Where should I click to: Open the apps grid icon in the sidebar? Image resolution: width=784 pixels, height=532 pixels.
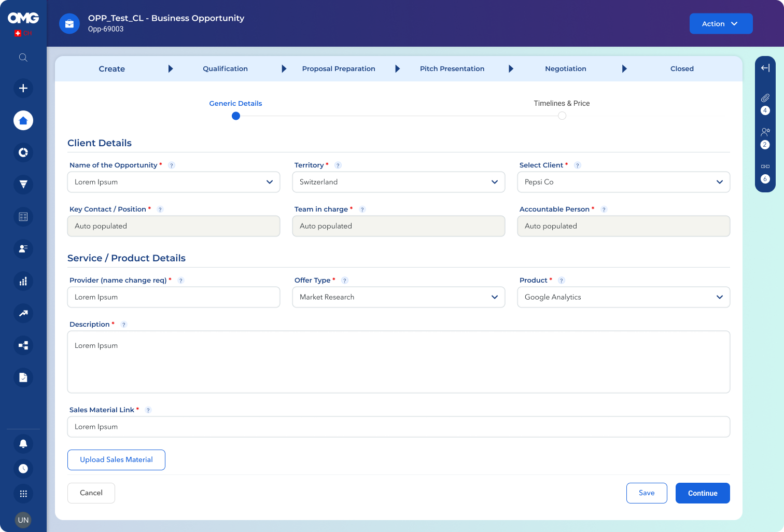click(x=23, y=494)
